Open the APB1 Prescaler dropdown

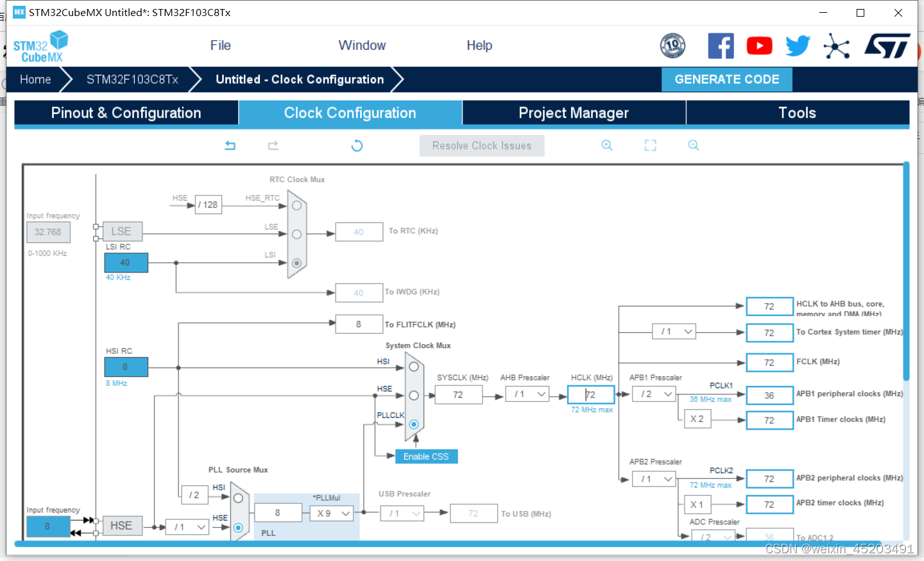click(x=654, y=394)
